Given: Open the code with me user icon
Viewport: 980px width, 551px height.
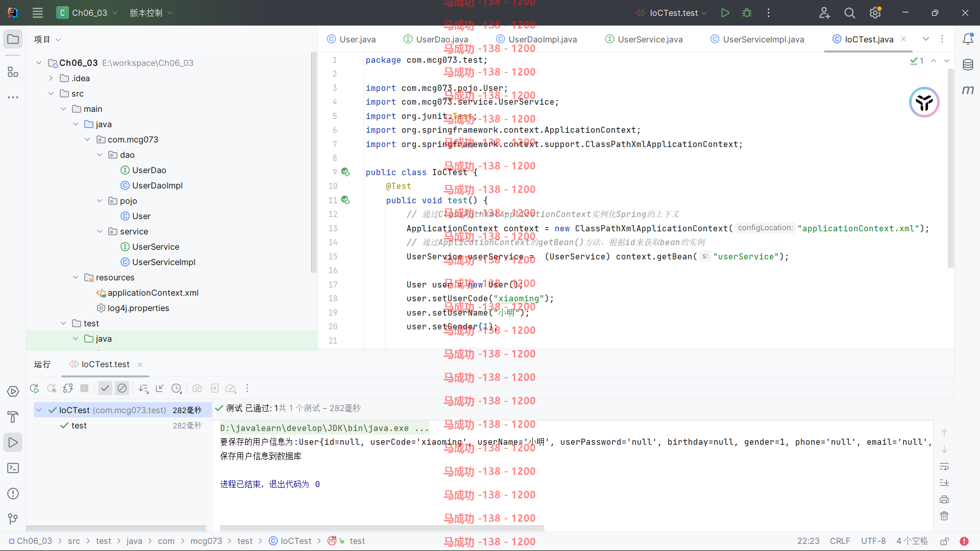Looking at the screenshot, I should pos(824,13).
